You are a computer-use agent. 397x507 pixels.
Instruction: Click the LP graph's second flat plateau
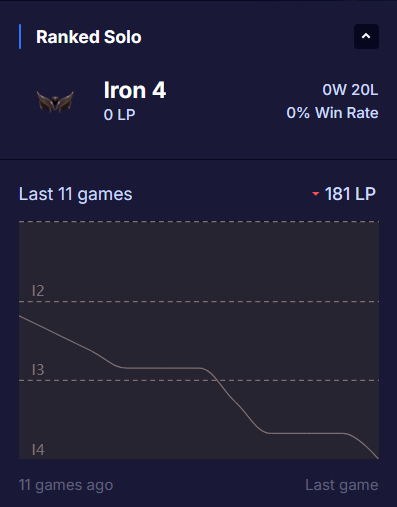pyautogui.click(x=307, y=433)
